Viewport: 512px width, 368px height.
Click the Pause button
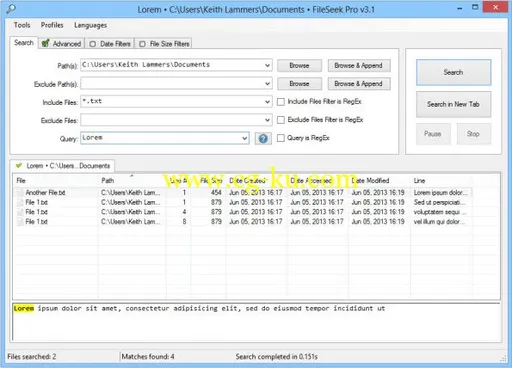point(433,134)
